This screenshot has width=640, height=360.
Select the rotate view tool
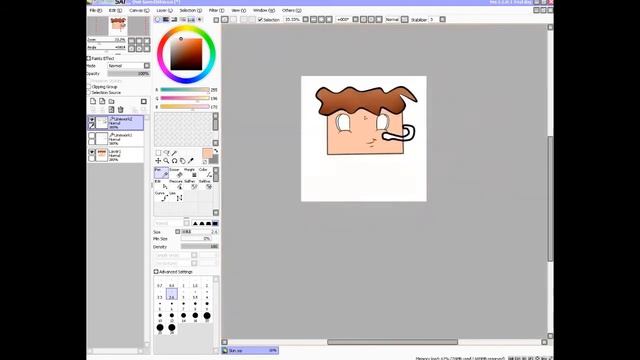[174, 161]
